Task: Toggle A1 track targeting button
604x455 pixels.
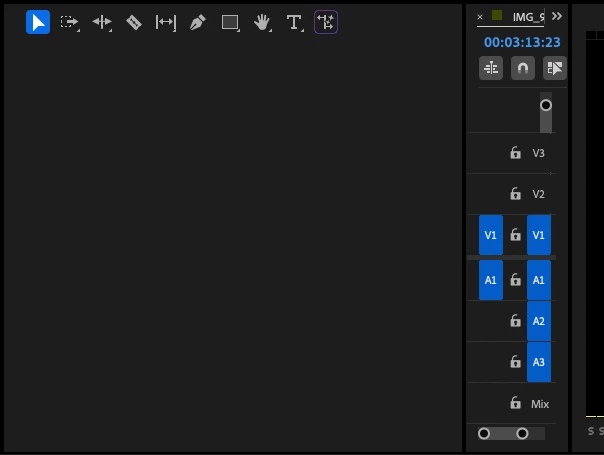Action: (539, 280)
